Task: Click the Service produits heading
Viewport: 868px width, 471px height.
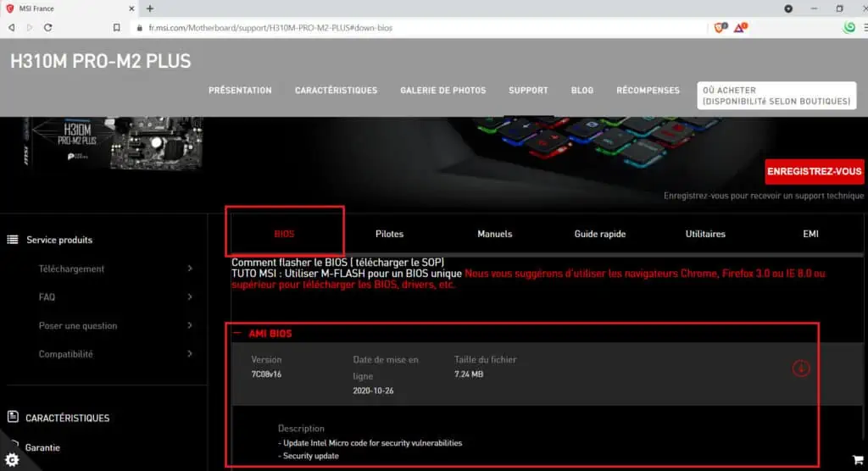Action: pyautogui.click(x=59, y=240)
